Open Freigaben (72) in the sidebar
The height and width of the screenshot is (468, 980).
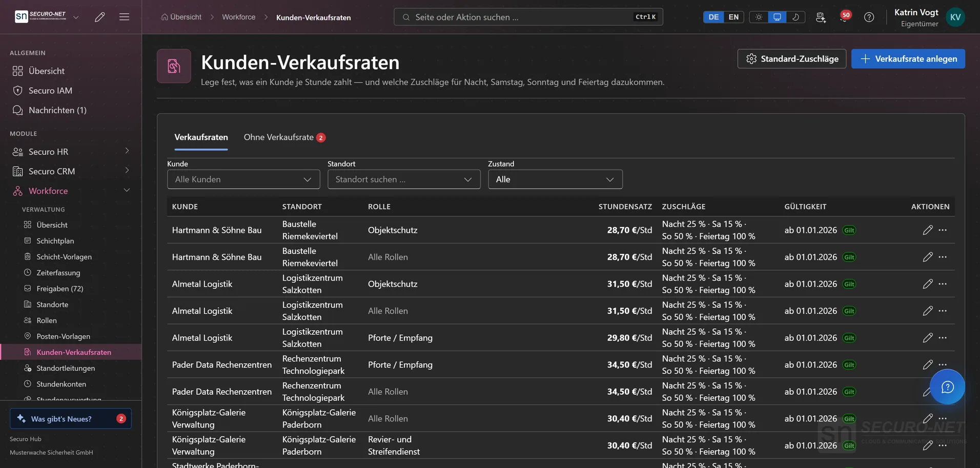click(x=59, y=288)
